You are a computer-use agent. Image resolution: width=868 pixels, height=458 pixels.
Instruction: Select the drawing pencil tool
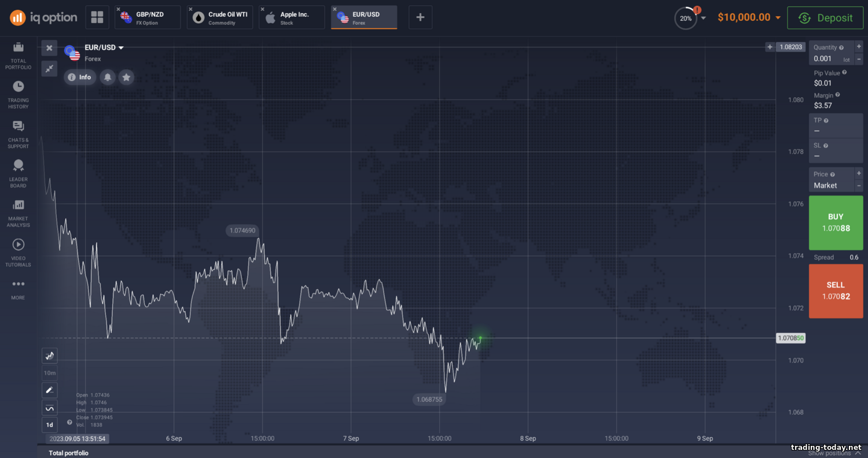coord(50,390)
